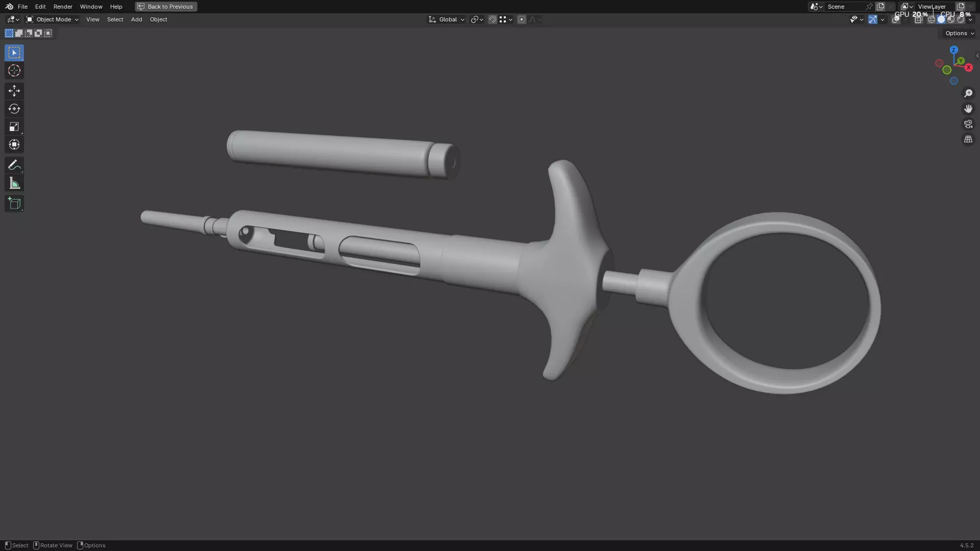The width and height of the screenshot is (980, 551).
Task: Switch perspective/orthographic grid icon
Action: pyautogui.click(x=968, y=139)
